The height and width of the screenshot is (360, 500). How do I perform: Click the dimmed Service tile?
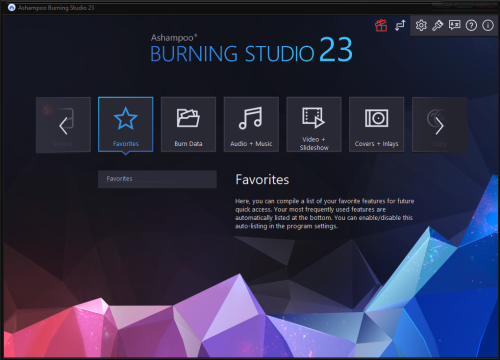click(x=63, y=124)
